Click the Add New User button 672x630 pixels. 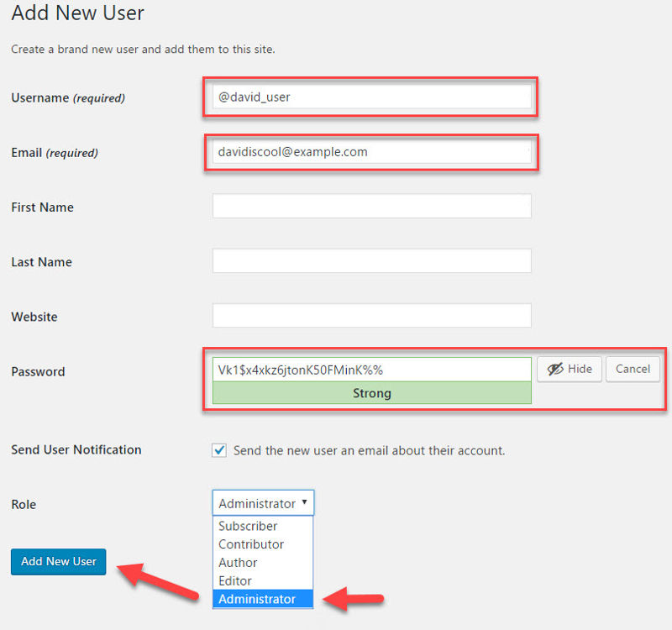pyautogui.click(x=58, y=561)
